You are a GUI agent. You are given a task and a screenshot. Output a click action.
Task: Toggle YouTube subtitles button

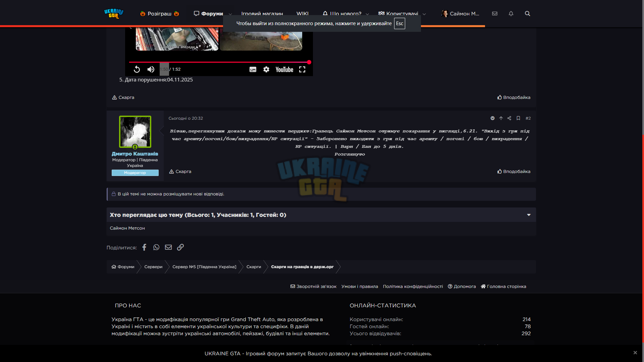(253, 69)
